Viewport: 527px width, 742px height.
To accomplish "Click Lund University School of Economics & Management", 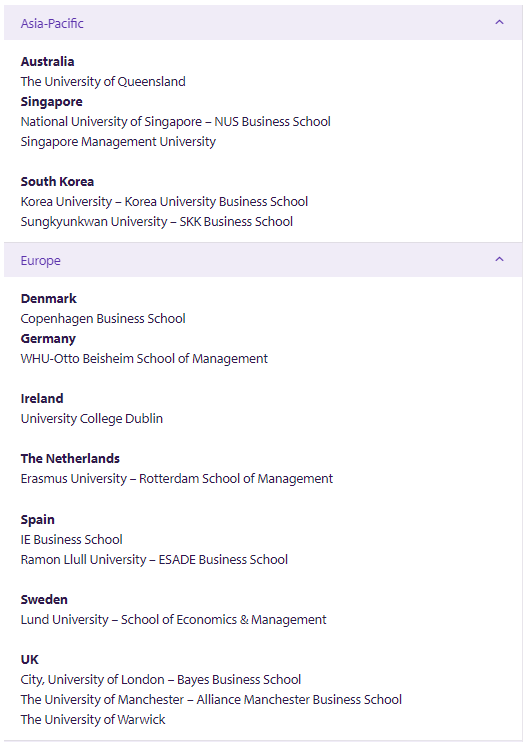I will pyautogui.click(x=174, y=619).
